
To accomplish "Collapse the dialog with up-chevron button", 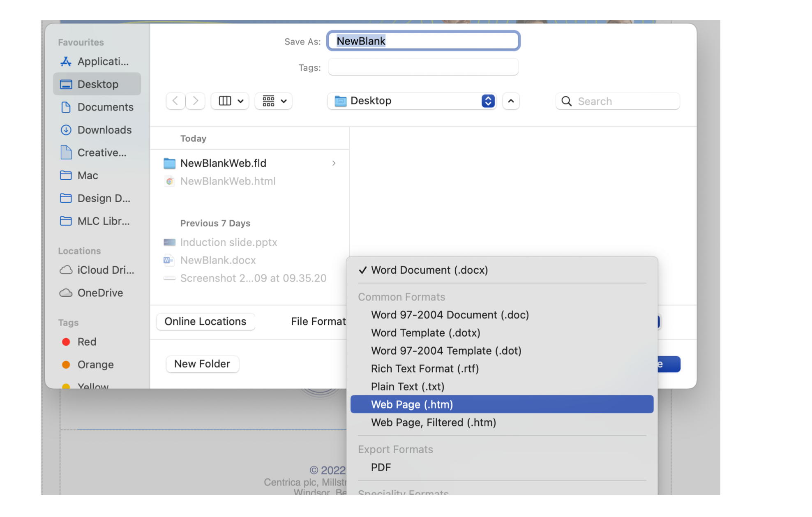I will coord(511,101).
